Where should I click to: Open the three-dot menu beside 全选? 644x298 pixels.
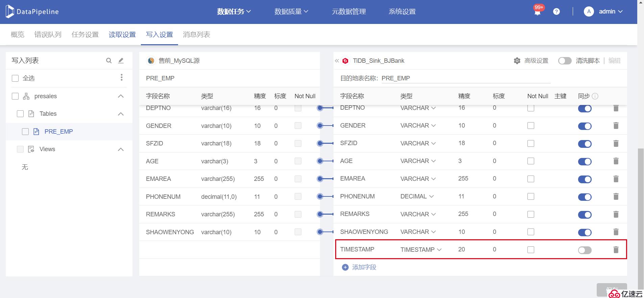(122, 77)
